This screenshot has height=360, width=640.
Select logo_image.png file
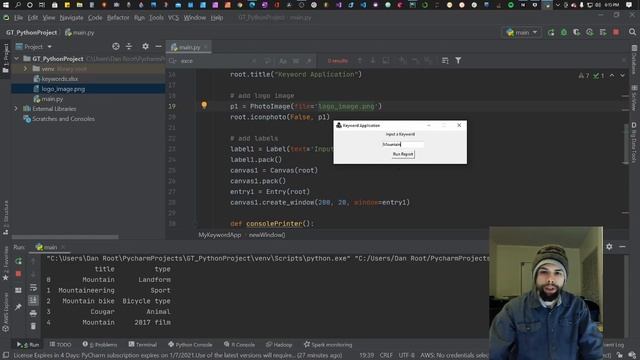[x=63, y=89]
